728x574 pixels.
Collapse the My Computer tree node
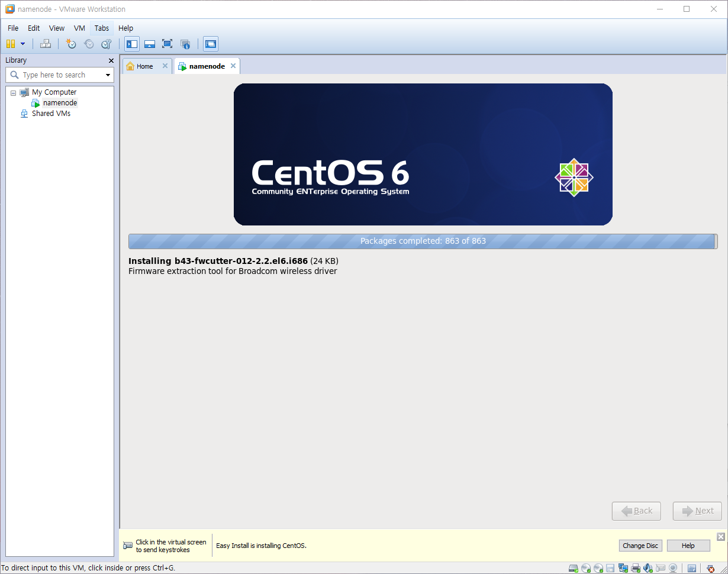pos(13,92)
